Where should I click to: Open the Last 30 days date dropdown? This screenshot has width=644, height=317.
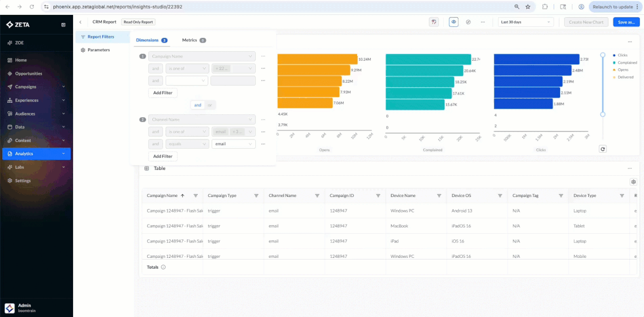[x=526, y=22]
